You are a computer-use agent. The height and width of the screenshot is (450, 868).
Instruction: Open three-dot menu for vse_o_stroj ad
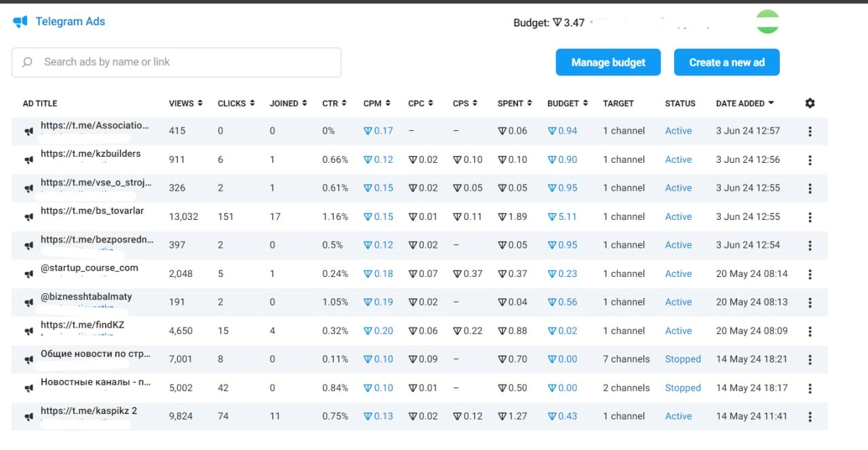click(810, 188)
